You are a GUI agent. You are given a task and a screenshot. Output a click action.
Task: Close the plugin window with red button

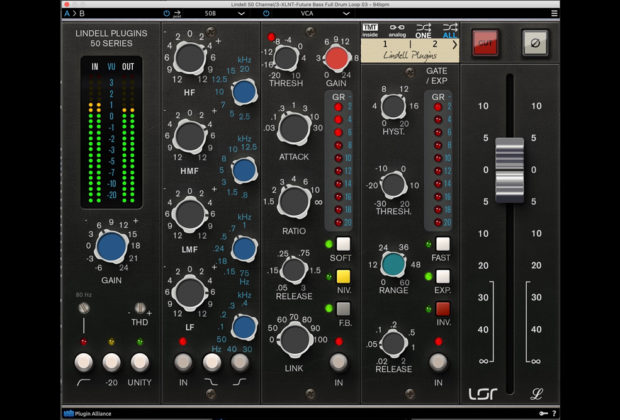[66, 4]
